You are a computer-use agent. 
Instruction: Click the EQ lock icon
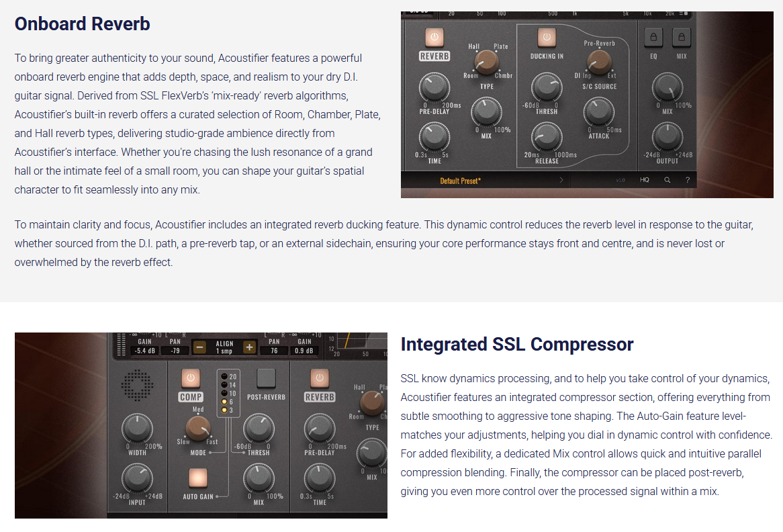pos(653,37)
